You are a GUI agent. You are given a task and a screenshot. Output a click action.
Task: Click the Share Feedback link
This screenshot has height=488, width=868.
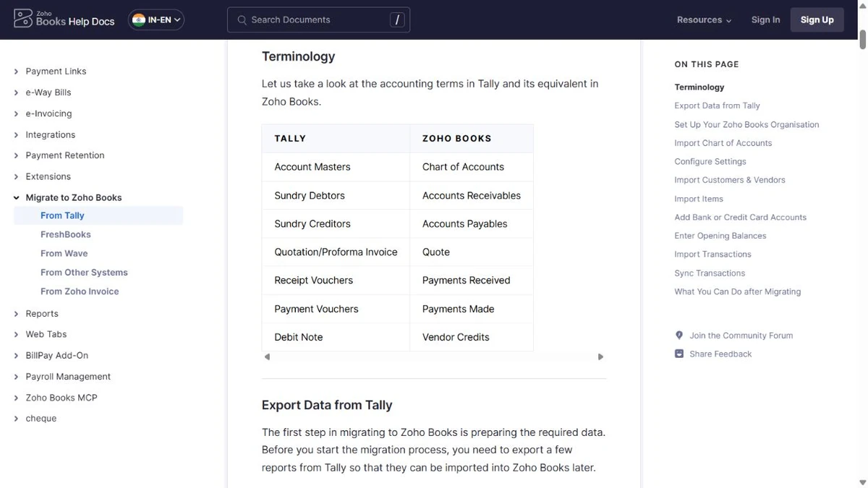[x=720, y=354]
